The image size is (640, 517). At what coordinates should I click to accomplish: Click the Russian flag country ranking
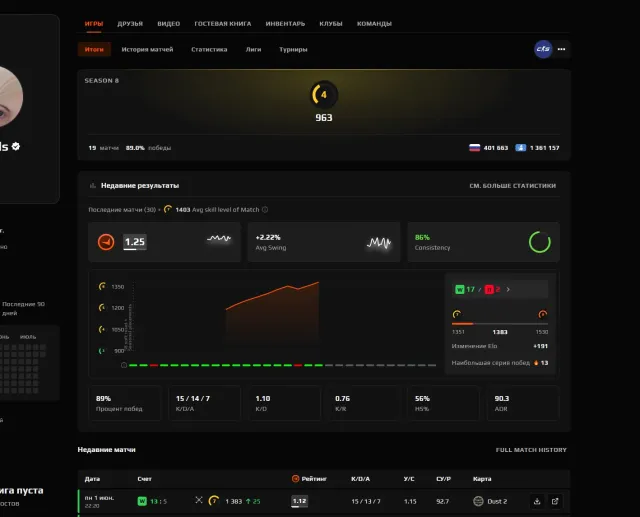(474, 148)
